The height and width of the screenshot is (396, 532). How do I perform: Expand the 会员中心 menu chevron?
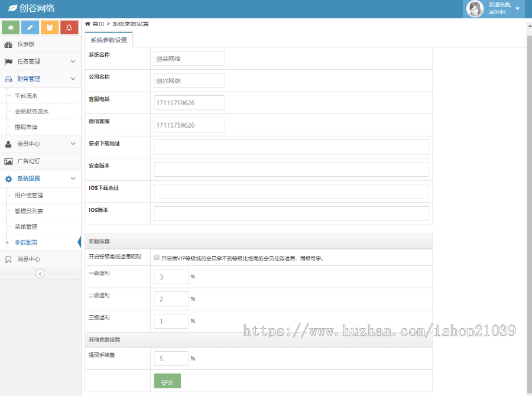73,144
